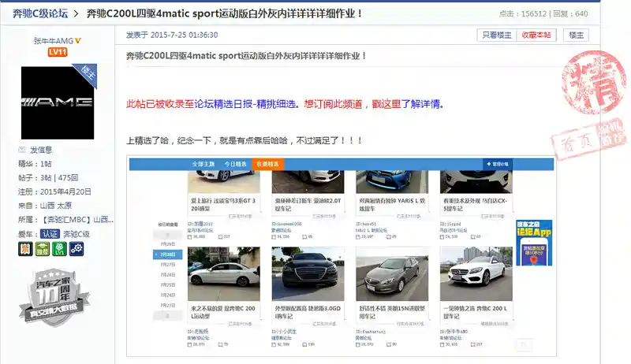Select the 今日精选 tab in screenshot

click(235, 164)
